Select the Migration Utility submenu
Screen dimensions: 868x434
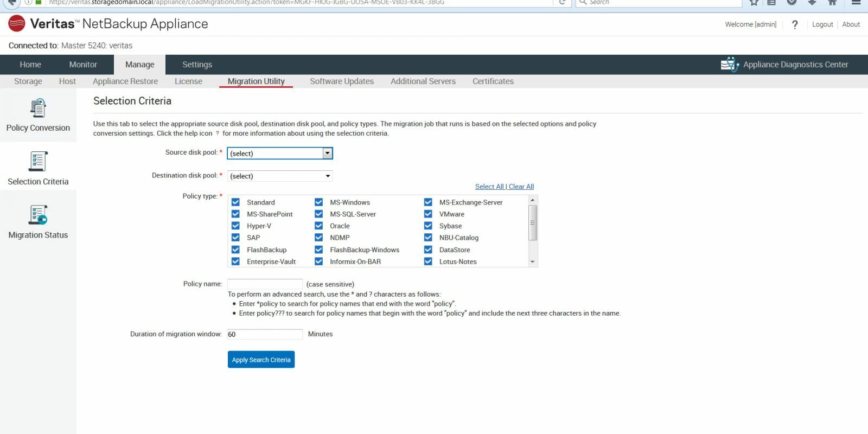click(256, 81)
